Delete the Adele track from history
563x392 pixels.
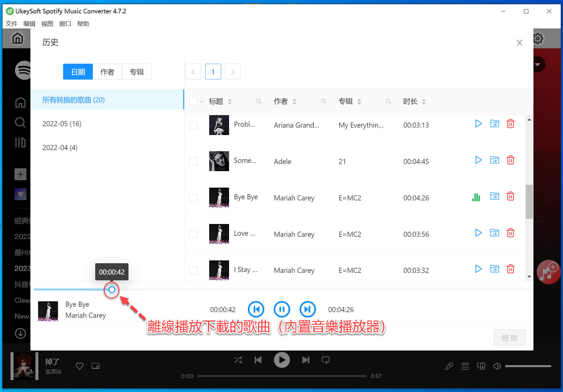pyautogui.click(x=510, y=160)
